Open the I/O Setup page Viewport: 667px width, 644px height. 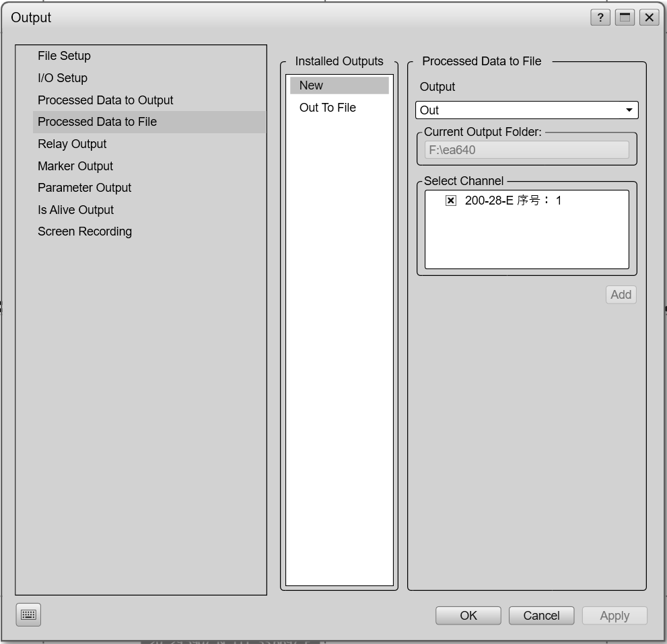click(x=63, y=78)
